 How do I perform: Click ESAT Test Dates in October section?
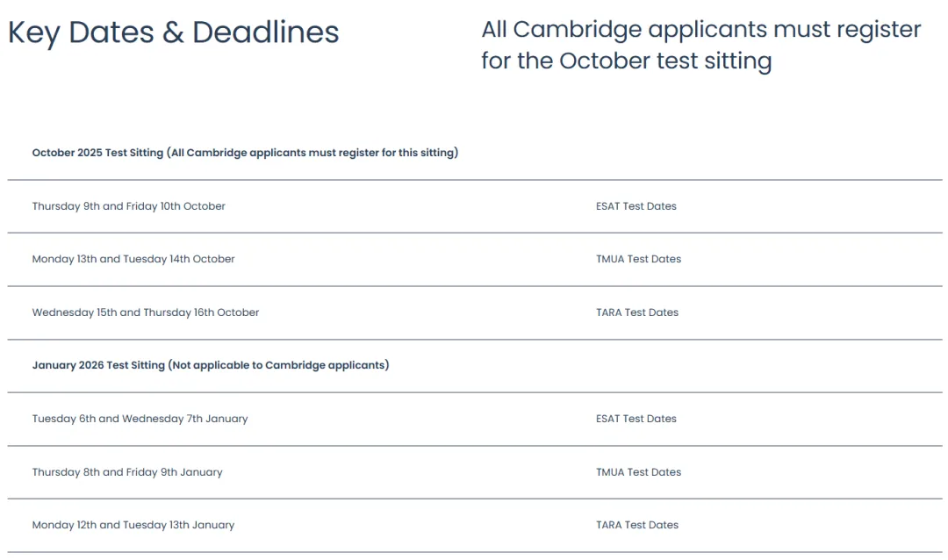tap(636, 206)
